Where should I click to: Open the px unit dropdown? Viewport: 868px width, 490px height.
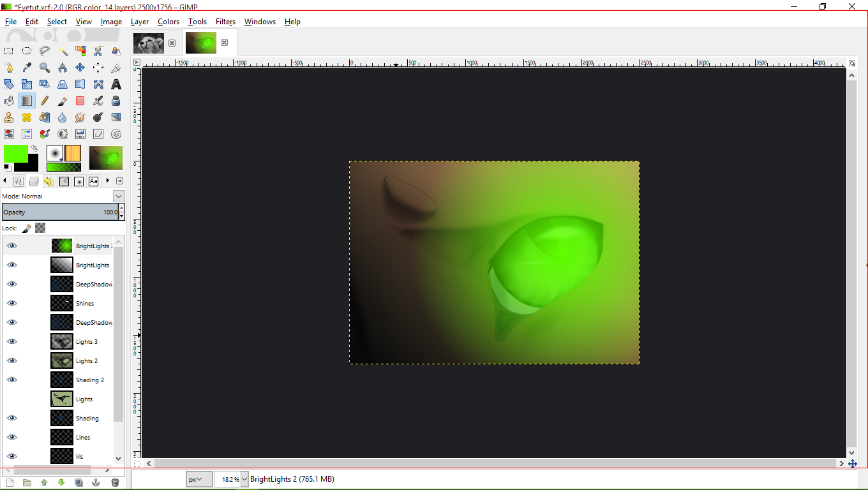pyautogui.click(x=199, y=479)
